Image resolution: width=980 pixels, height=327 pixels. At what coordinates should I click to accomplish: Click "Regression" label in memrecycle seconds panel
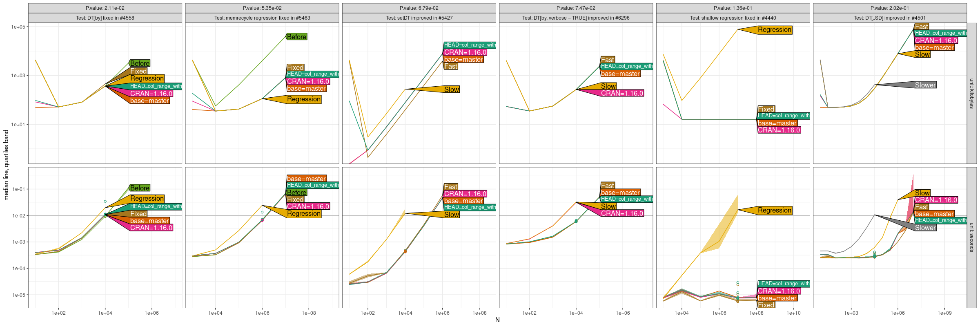coord(304,214)
